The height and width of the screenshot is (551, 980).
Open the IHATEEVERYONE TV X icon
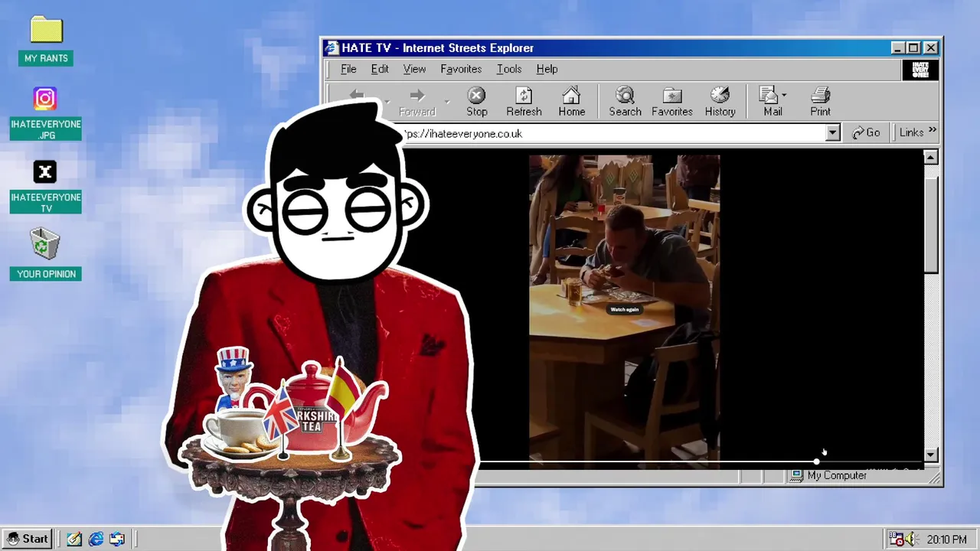(x=45, y=172)
